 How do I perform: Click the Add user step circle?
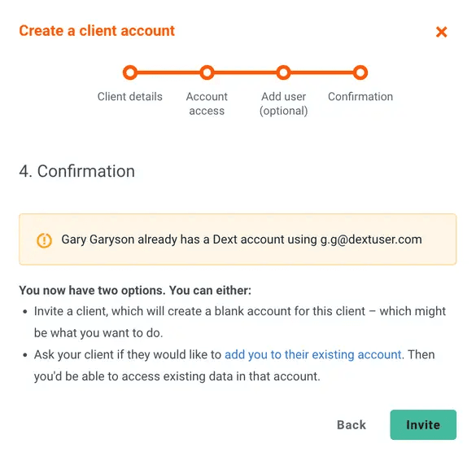pyautogui.click(x=283, y=72)
